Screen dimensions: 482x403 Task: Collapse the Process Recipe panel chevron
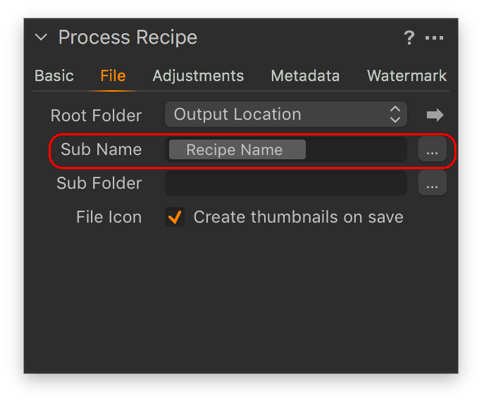(x=41, y=37)
